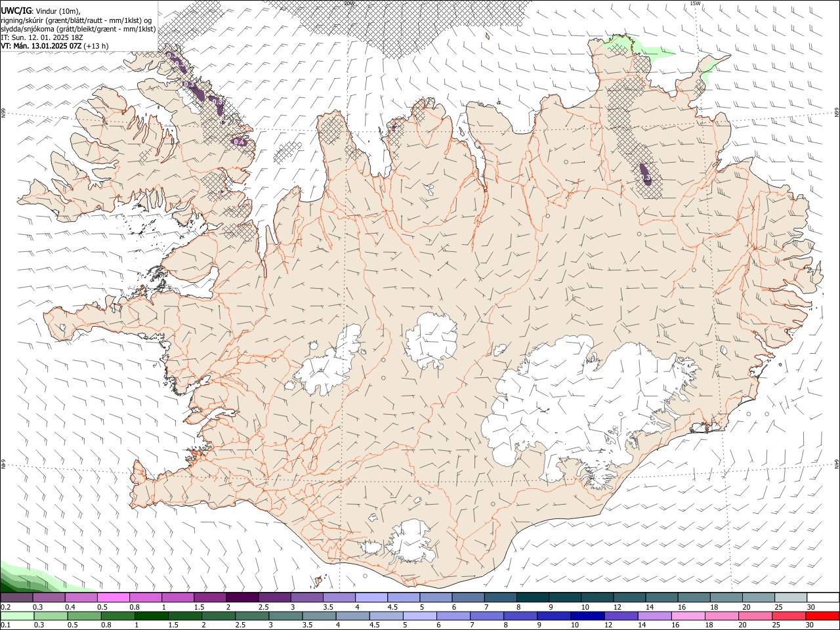Viewport: 840px width, 630px height.
Task: Click the 'IT: Sun. 12. 01. 2025 18Z' line
Action: [42, 37]
